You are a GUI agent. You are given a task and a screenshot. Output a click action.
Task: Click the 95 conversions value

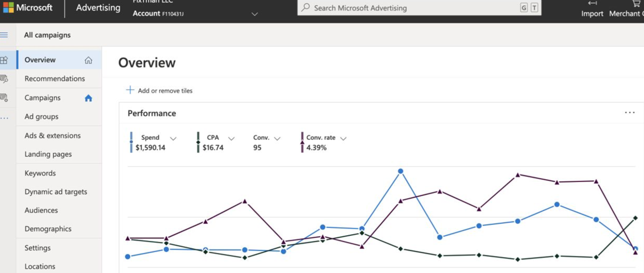257,148
